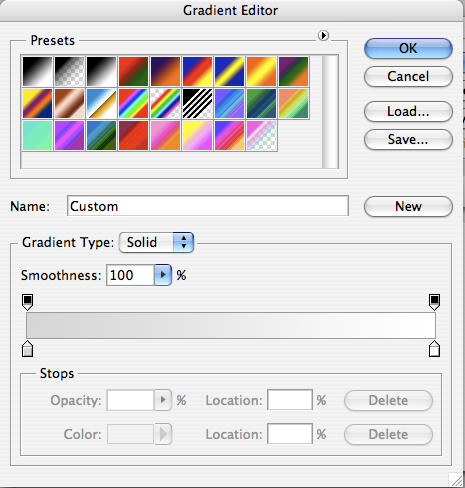Select the orange, yellow, orange gradient preset
The width and height of the screenshot is (465, 488).
[261, 71]
